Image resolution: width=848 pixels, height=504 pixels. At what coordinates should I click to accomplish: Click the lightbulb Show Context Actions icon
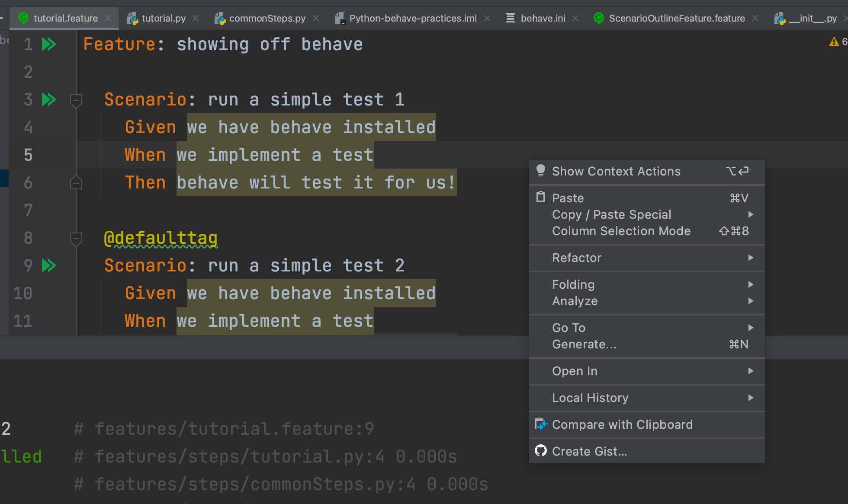[x=541, y=171]
